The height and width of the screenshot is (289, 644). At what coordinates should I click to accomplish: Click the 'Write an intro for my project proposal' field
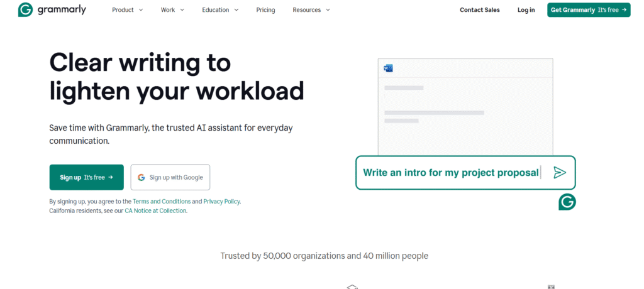tap(465, 172)
